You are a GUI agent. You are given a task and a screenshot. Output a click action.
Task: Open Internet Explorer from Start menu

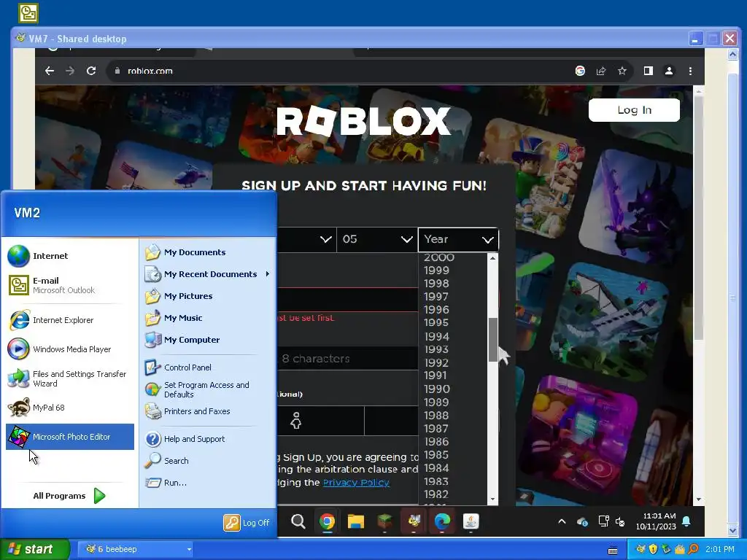coord(70,320)
